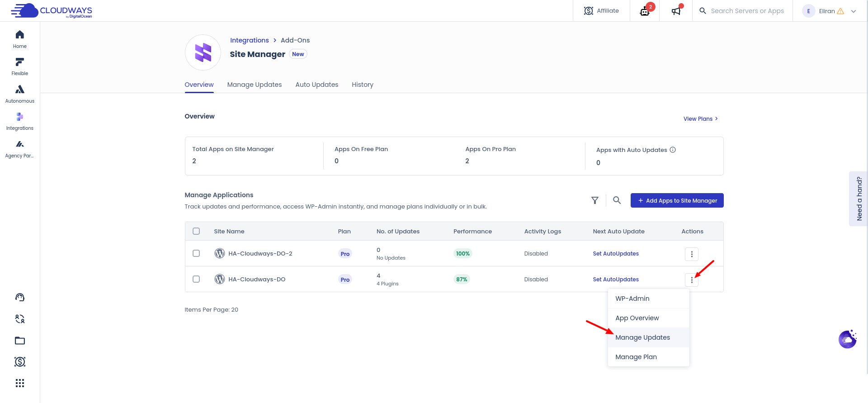Click the Search Servers or Apps field

[747, 11]
